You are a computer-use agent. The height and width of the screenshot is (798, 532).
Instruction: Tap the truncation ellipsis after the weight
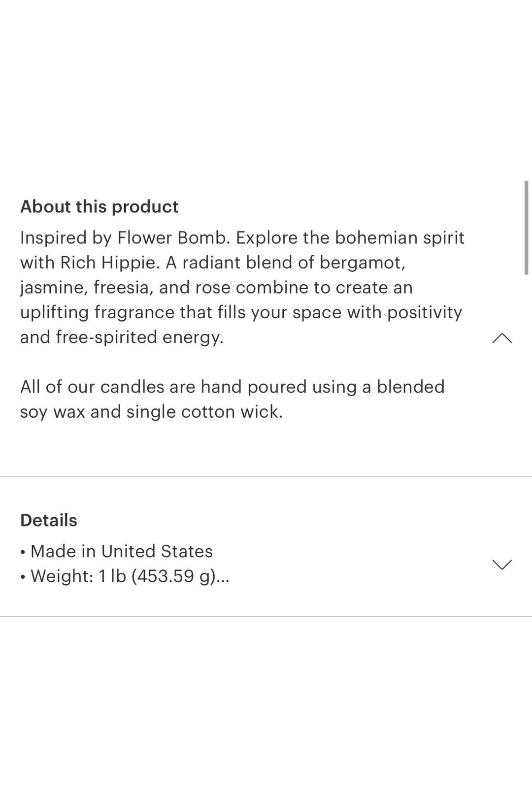pos(223,577)
